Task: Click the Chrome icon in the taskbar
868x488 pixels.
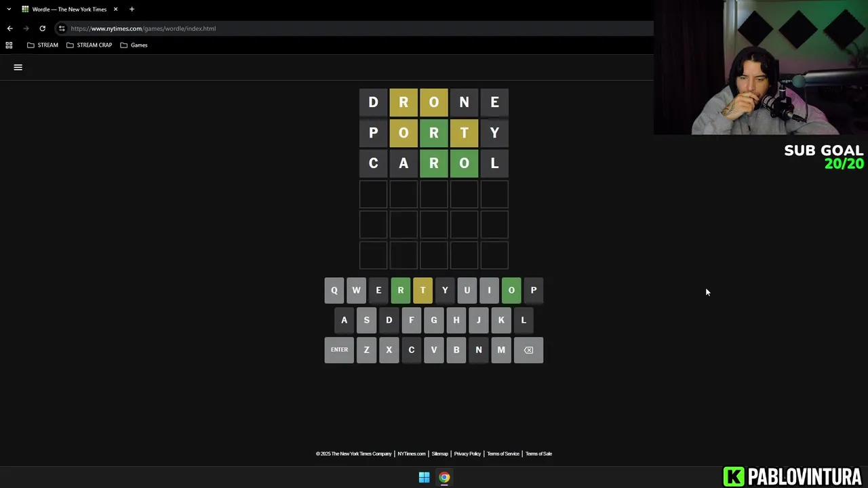Action: tap(444, 477)
